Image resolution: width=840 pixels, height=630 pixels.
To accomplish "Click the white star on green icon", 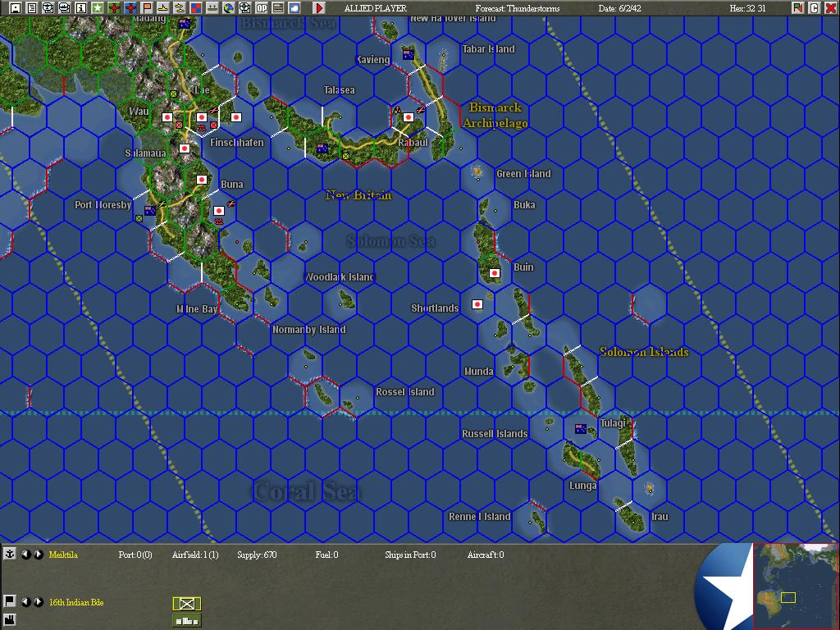I will tap(98, 8).
